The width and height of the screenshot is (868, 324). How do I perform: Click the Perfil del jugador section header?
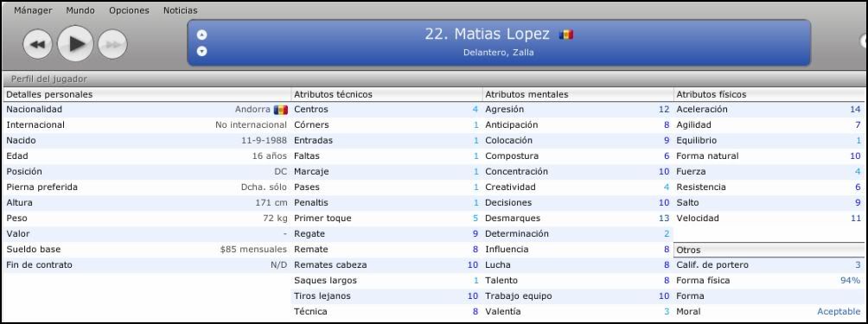point(49,79)
